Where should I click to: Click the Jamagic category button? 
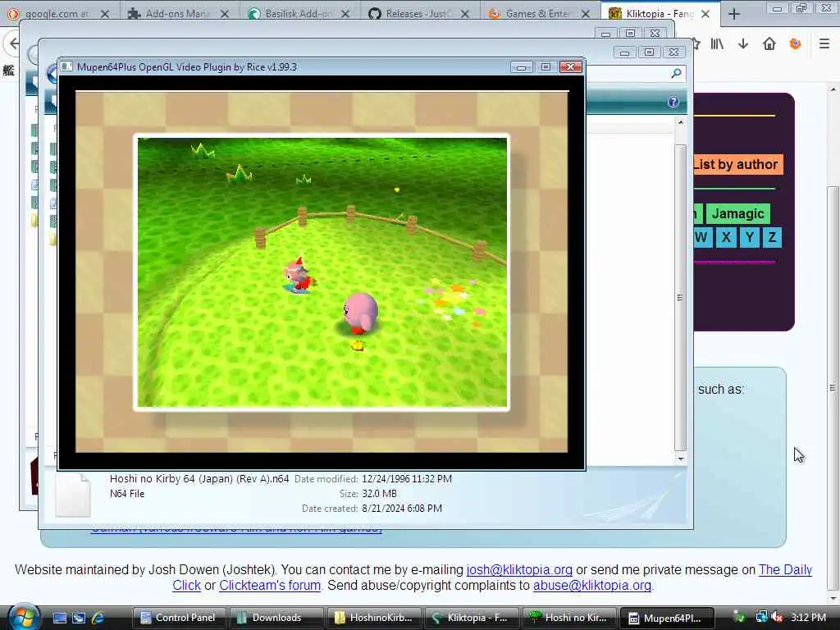point(737,214)
